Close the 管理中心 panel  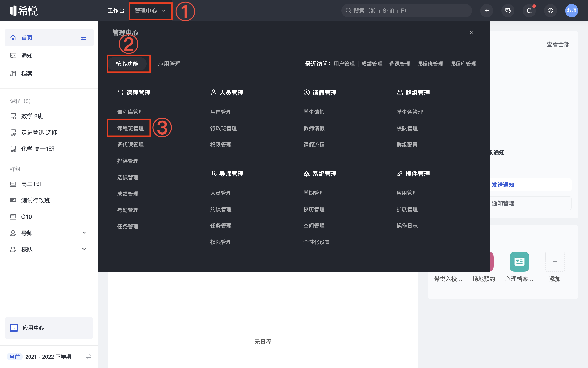click(x=471, y=33)
